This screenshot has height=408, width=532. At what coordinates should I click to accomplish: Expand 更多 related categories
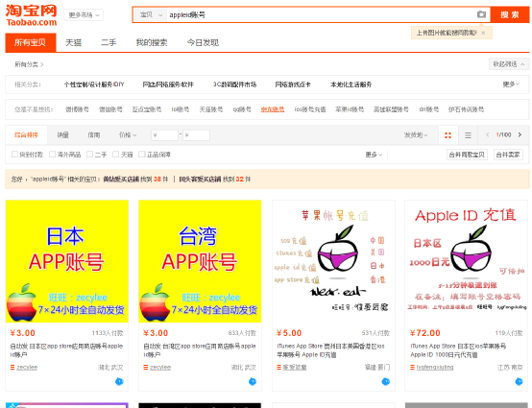click(x=511, y=84)
